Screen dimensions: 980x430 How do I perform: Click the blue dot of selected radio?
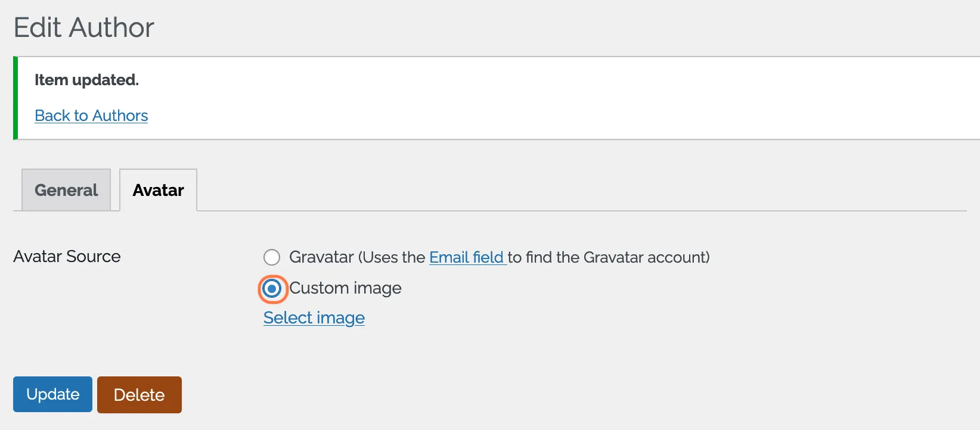pos(272,289)
